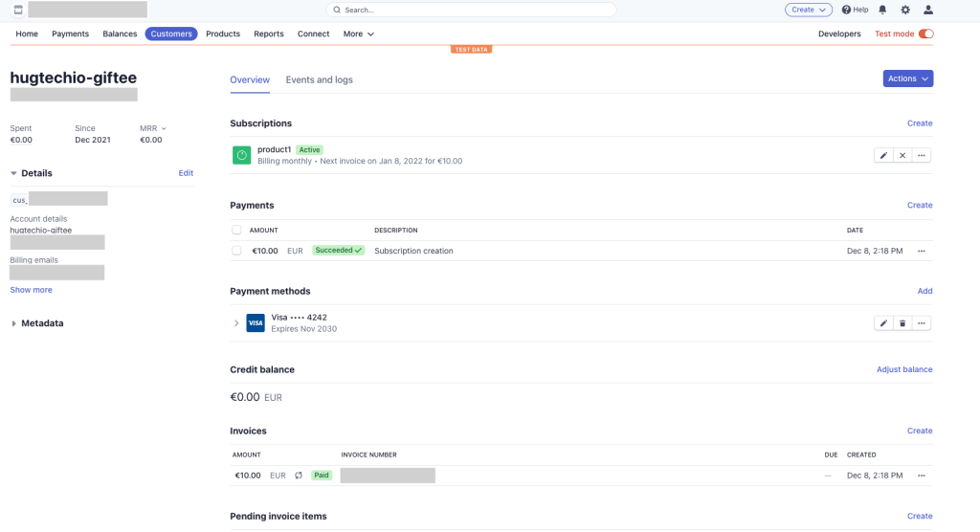This screenshot has width=980, height=532.
Task: Click the search magnifier icon
Action: point(337,10)
